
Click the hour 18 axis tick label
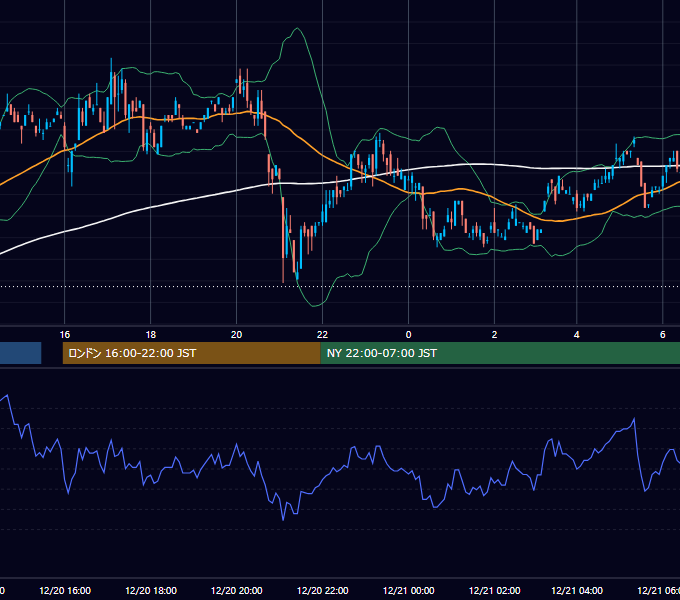(x=150, y=335)
